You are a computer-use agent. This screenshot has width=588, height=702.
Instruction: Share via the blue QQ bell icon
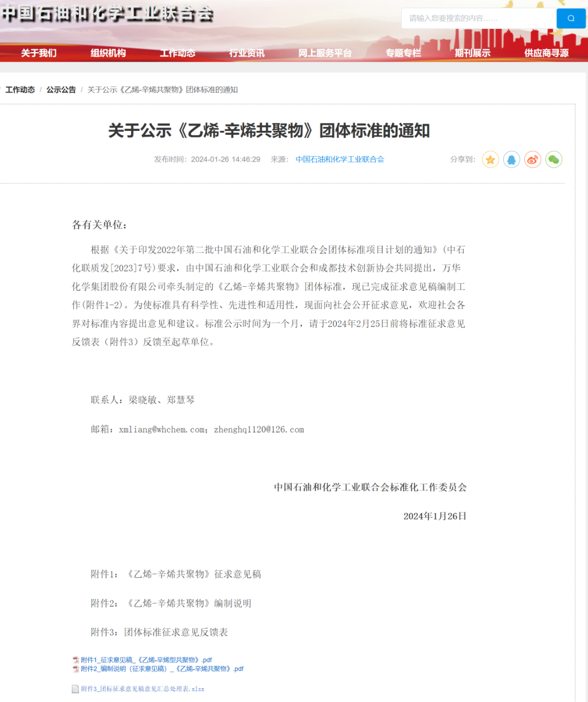tap(512, 160)
